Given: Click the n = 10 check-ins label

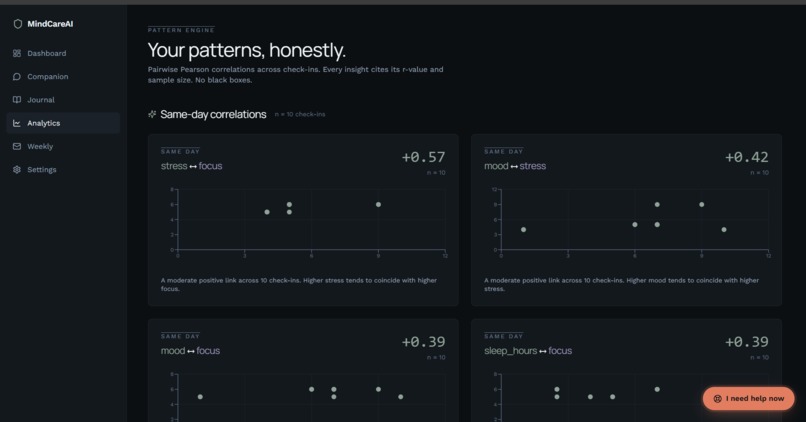Looking at the screenshot, I should 300,114.
